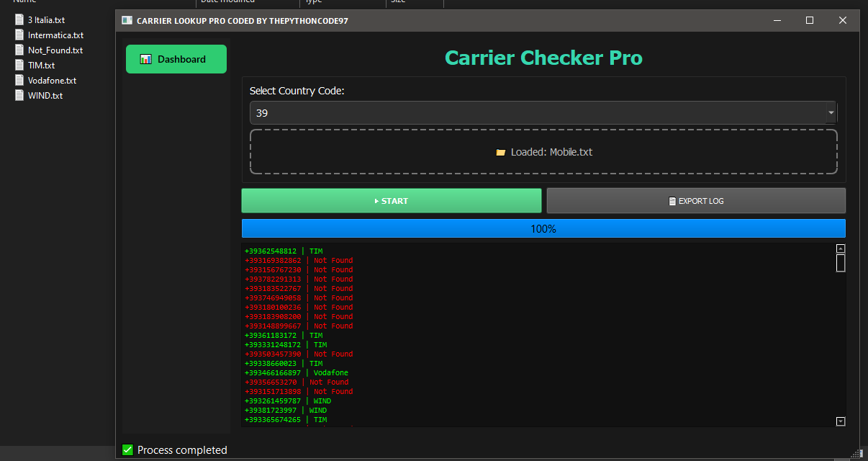Maximize the Carrier Lookup Pro window
The image size is (868, 461).
click(x=810, y=21)
